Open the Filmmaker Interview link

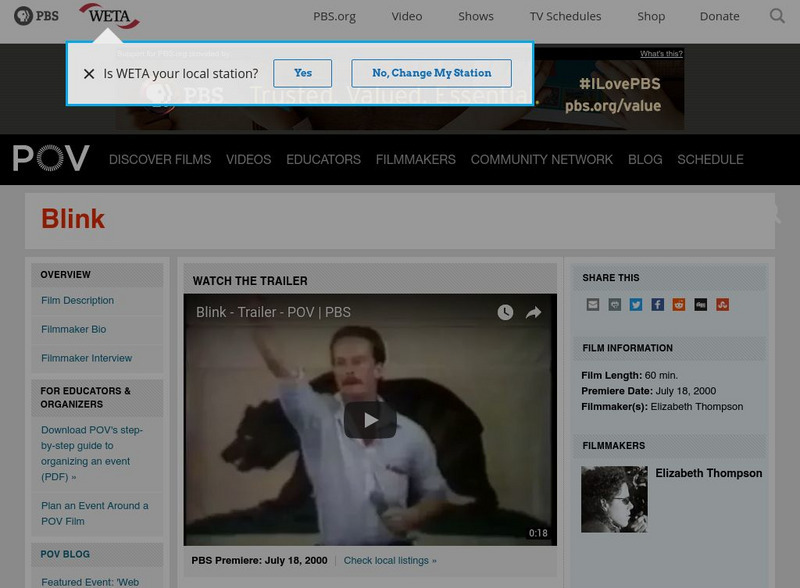pos(87,358)
